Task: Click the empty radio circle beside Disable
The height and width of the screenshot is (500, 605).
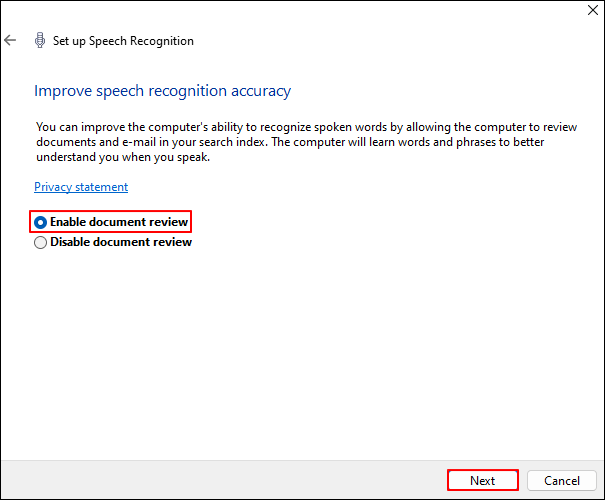Action: [x=41, y=242]
